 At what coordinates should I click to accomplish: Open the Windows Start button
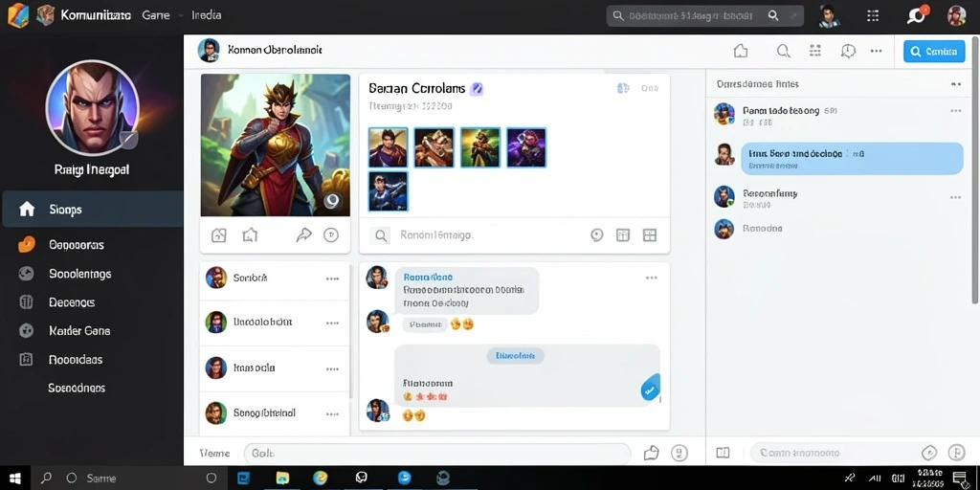(15, 479)
